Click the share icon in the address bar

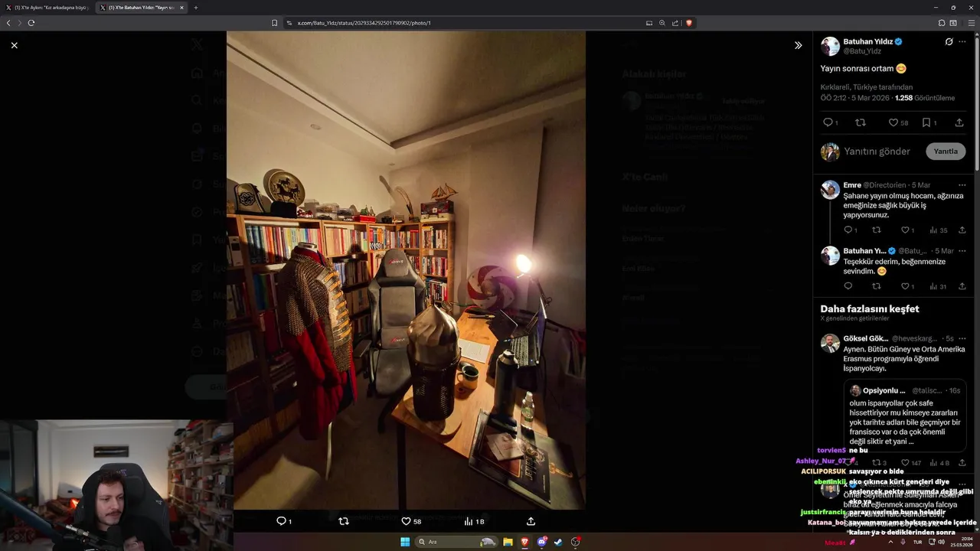(x=675, y=23)
